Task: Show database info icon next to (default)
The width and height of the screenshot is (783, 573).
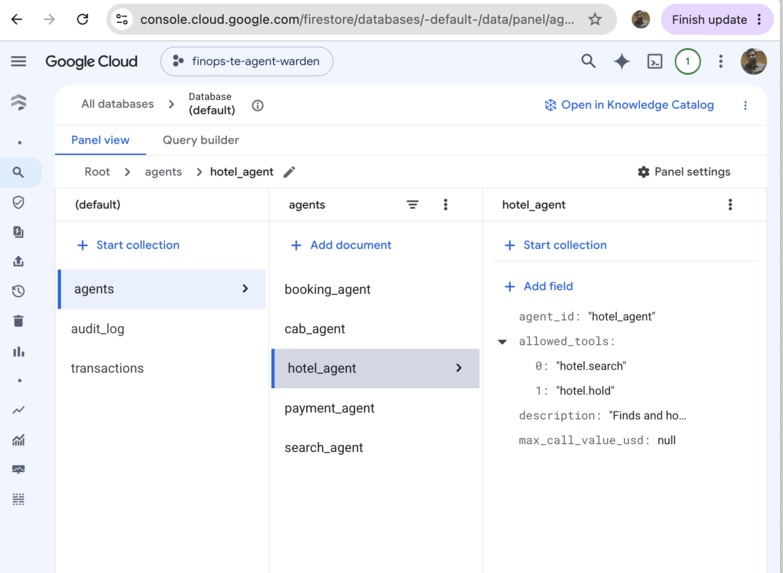Action: pos(258,105)
